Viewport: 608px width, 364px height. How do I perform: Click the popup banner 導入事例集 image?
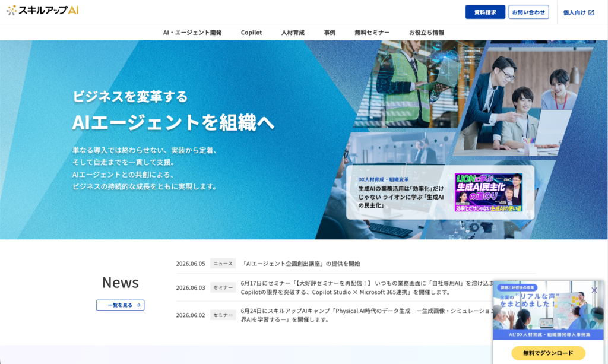(548, 310)
